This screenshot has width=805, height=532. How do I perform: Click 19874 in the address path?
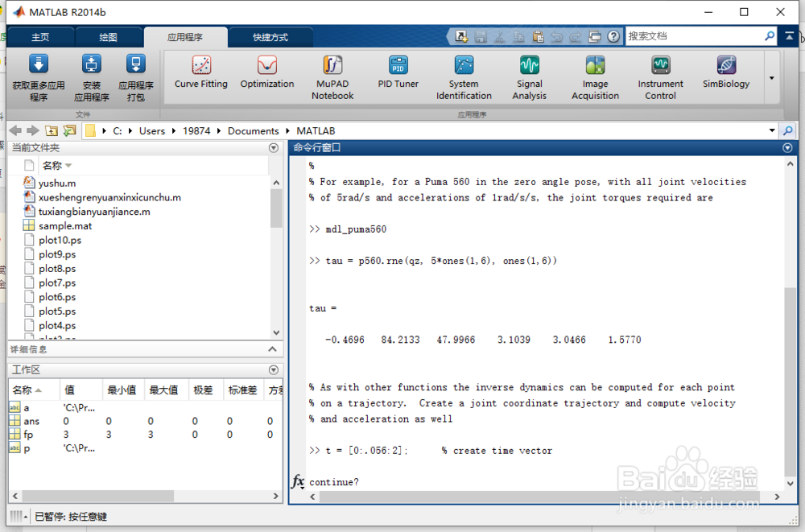pos(196,131)
